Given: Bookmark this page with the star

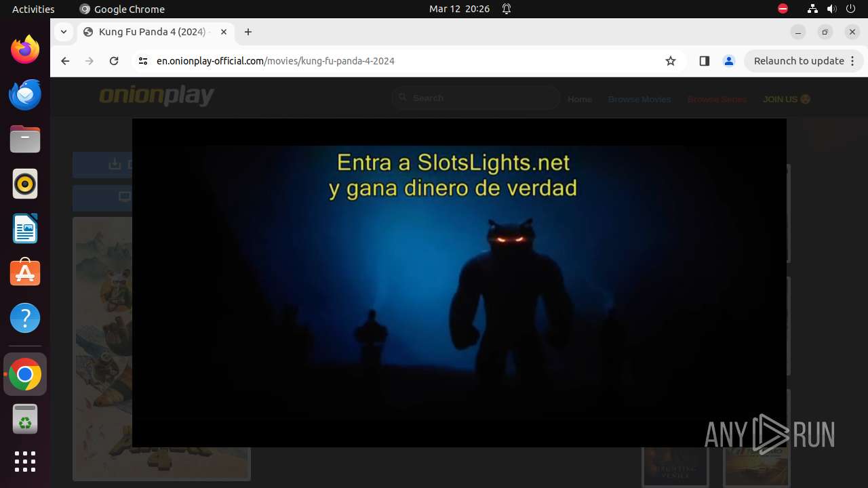Looking at the screenshot, I should 671,61.
